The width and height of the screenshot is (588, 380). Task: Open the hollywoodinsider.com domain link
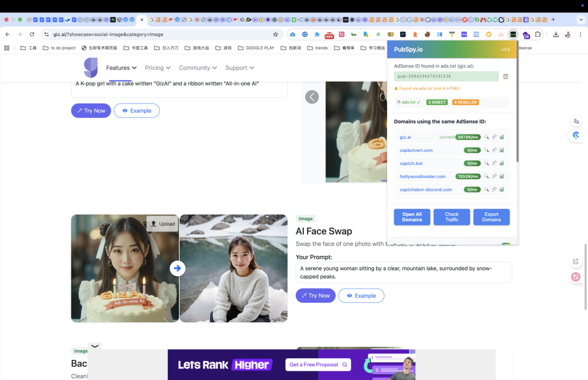pos(422,176)
